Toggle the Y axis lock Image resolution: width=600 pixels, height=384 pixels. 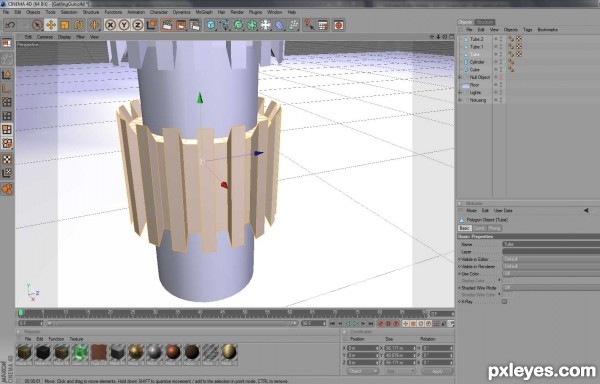(x=124, y=25)
